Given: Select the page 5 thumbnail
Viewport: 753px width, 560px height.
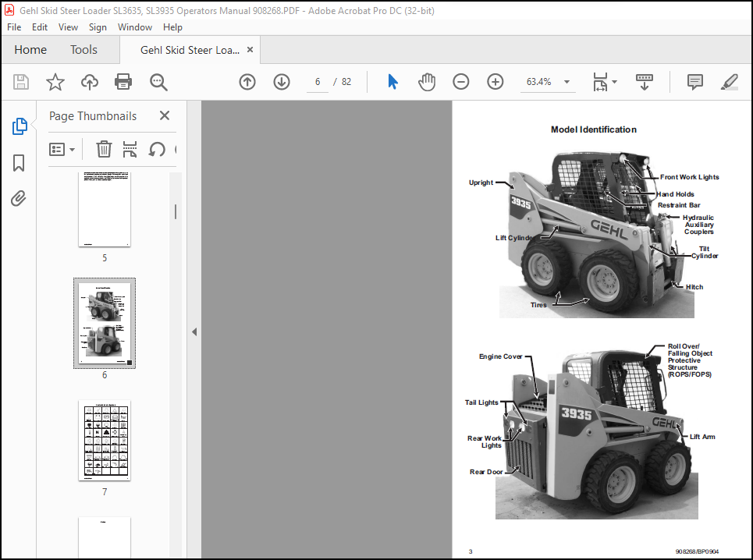Looking at the screenshot, I should click(105, 210).
